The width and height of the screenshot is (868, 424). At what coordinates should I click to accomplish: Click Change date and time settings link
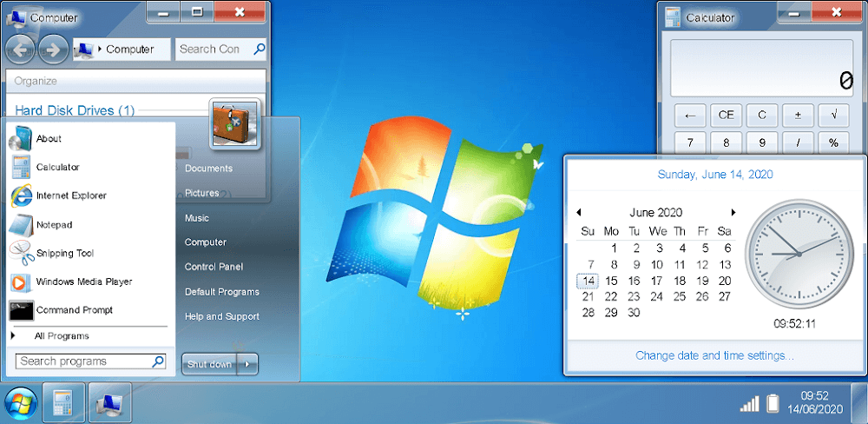pos(714,355)
